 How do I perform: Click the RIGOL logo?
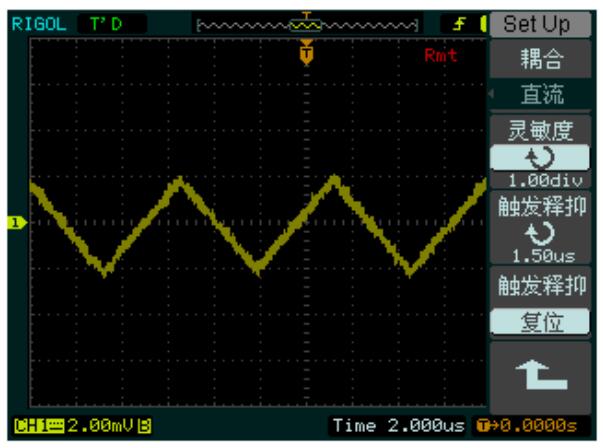tap(33, 22)
